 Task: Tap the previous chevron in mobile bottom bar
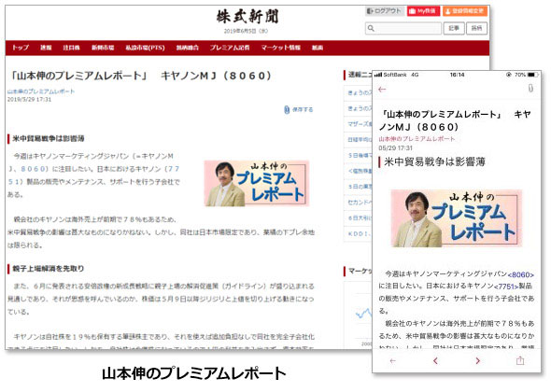pyautogui.click(x=436, y=360)
